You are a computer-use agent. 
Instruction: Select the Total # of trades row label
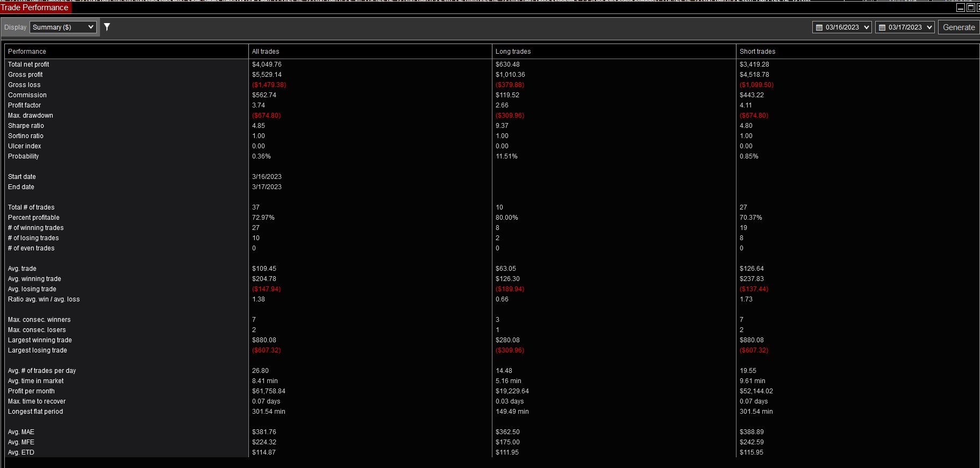point(31,207)
